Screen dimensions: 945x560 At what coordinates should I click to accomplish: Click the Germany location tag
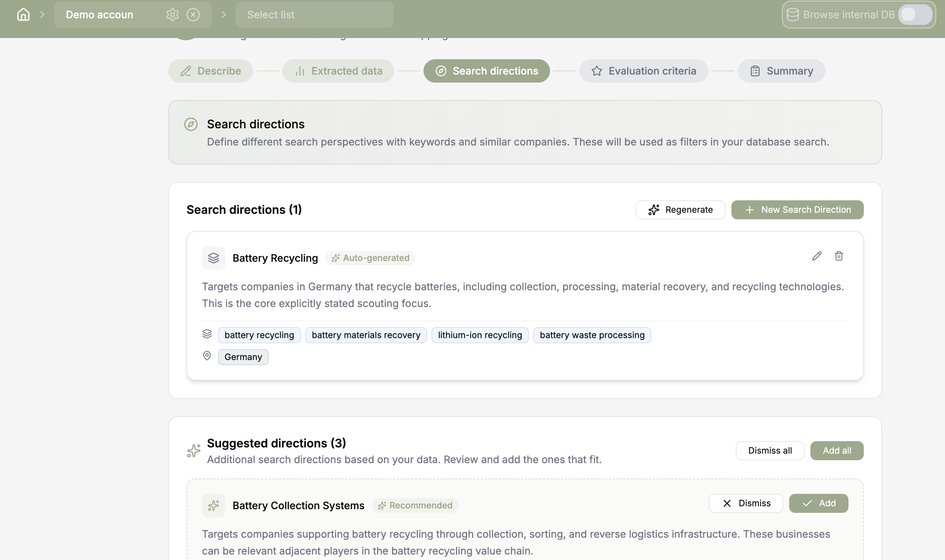click(243, 357)
